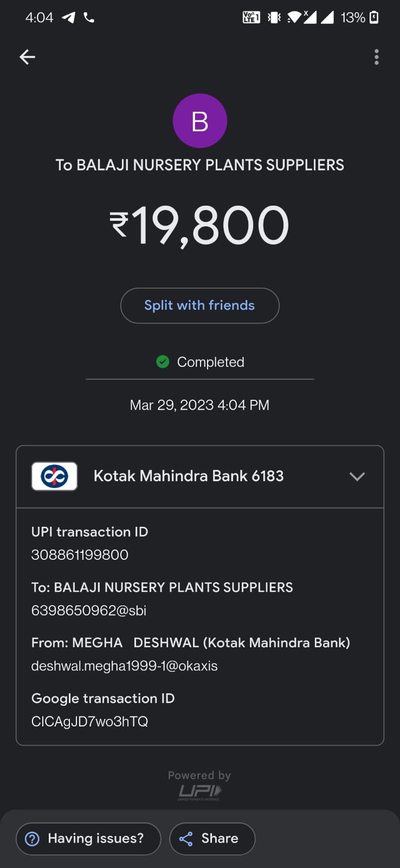Tap the back arrow icon
Screen dimensions: 400x868
click(x=27, y=57)
